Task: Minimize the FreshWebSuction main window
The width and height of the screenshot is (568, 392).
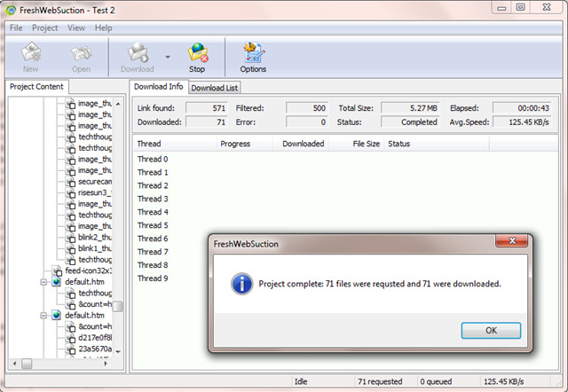Action: click(501, 8)
